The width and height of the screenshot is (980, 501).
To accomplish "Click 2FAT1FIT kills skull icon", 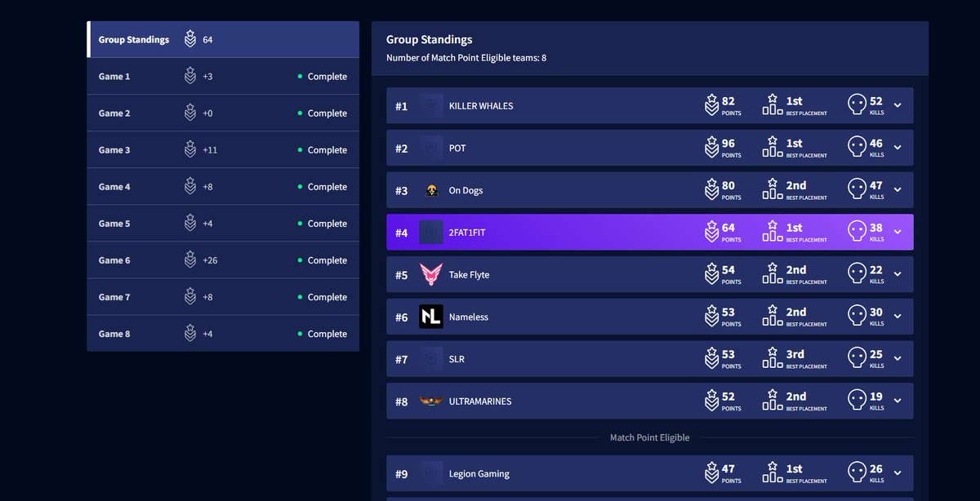I will 857,233.
